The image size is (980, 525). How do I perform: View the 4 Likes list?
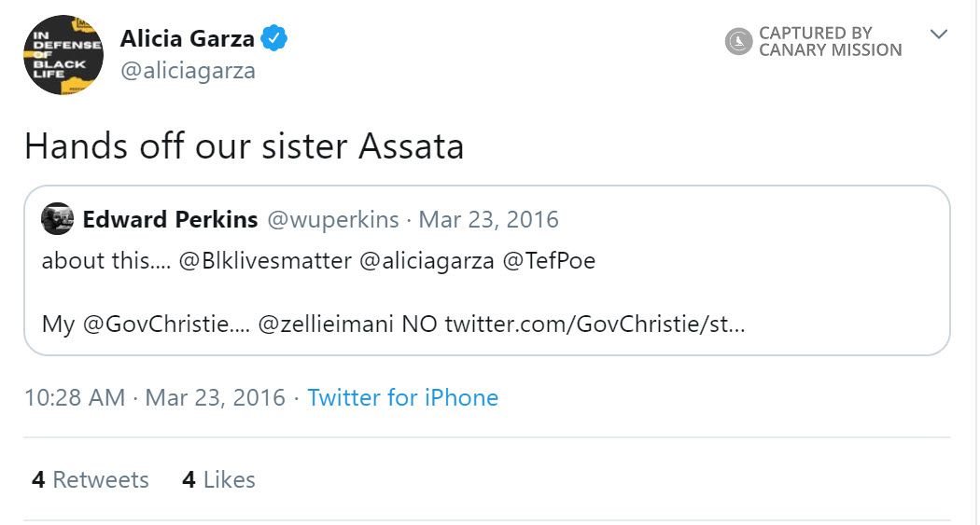click(x=218, y=479)
